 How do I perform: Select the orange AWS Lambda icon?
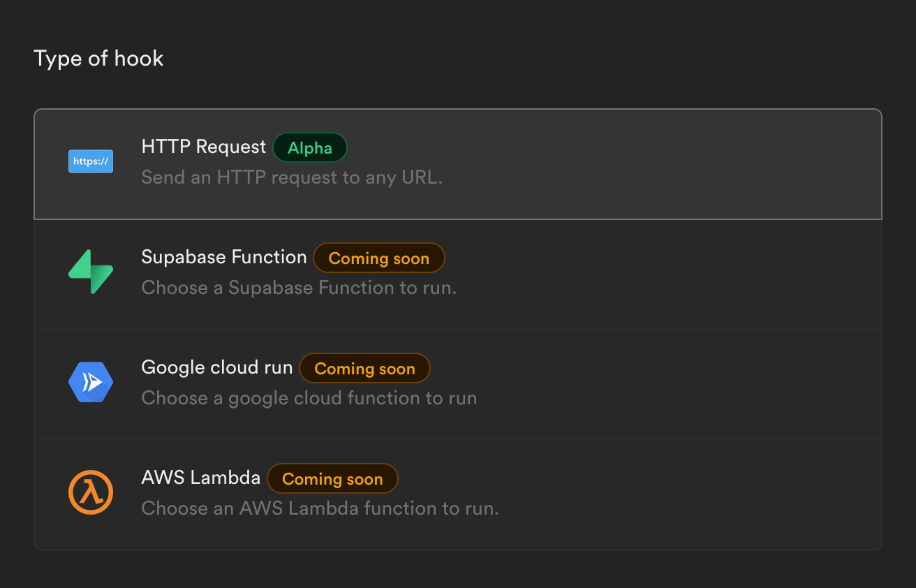(90, 492)
